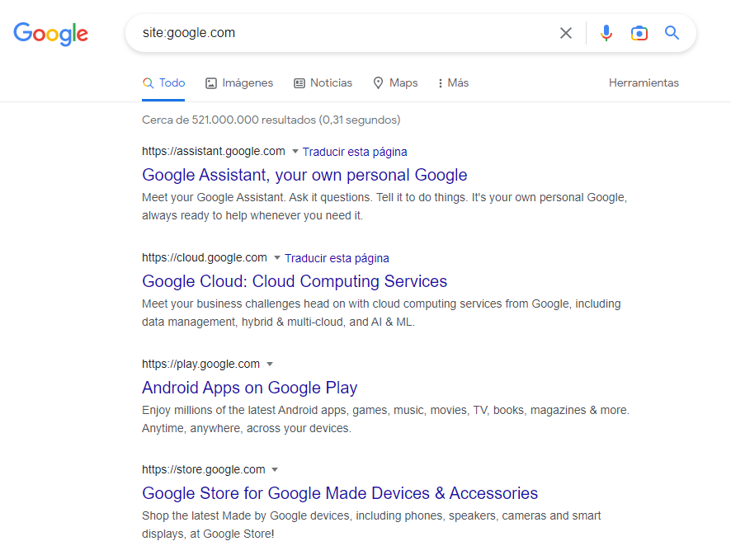
Task: Click the https://cloud.google.com URL text
Action: [205, 257]
